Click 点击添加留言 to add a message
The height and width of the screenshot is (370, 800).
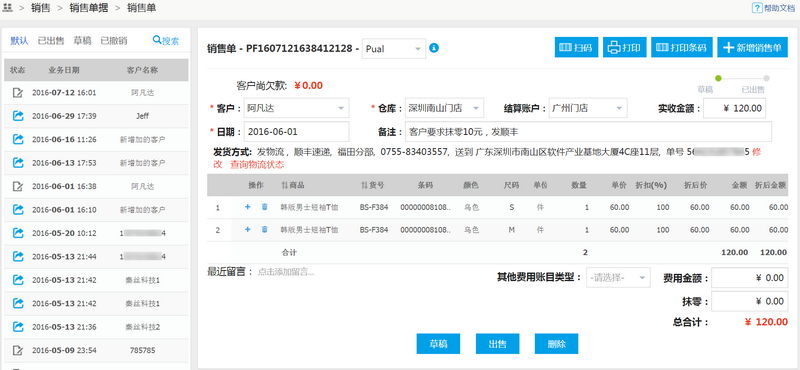click(x=286, y=272)
